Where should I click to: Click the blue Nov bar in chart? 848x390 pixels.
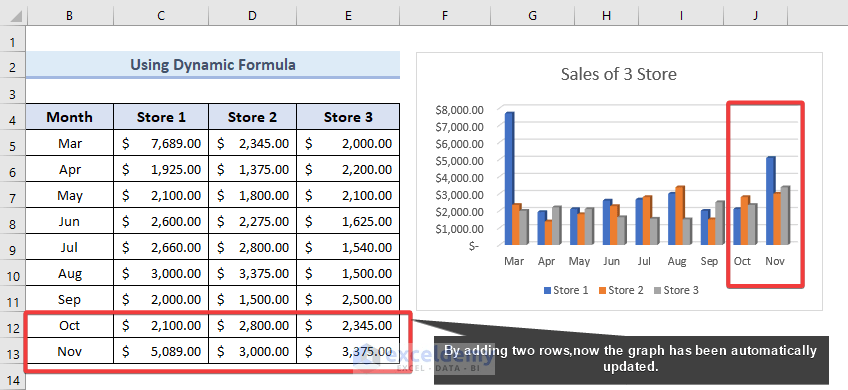coord(771,201)
